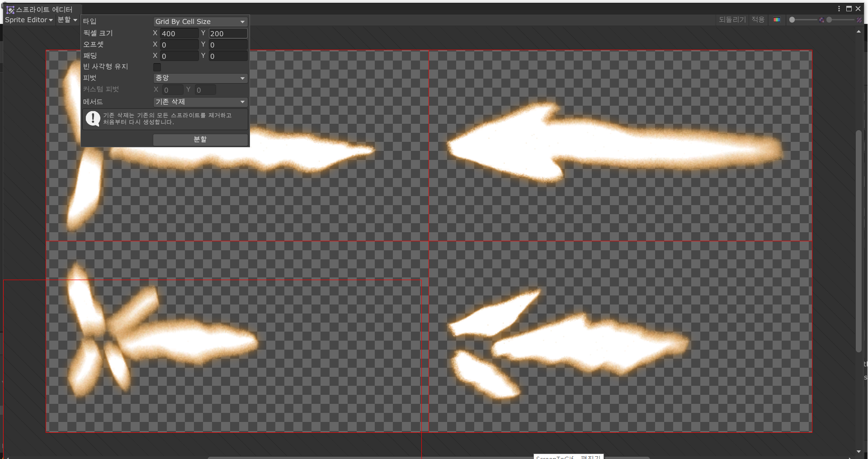Click the 메서드 label
Viewport: 868px width, 459px height.
pos(93,102)
